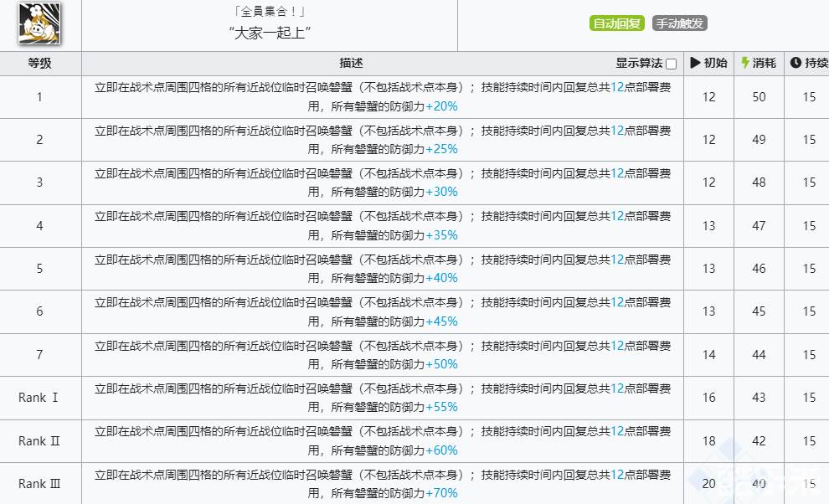Click the 消耗 value 50 in level 1

(x=759, y=97)
